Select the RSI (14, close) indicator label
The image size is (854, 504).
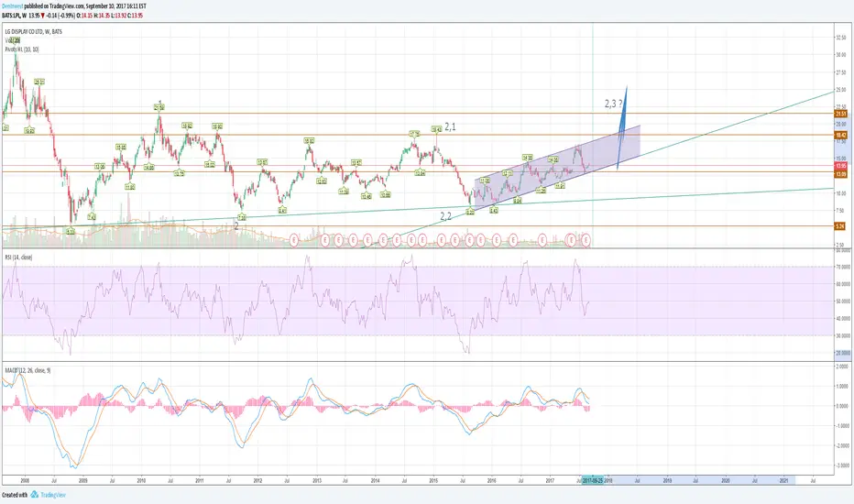[x=18, y=257]
